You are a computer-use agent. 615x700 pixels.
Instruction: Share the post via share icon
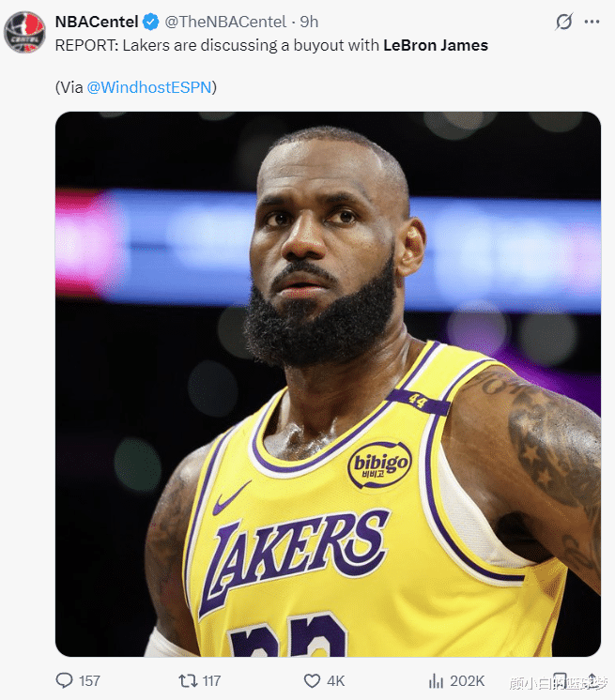click(x=592, y=680)
